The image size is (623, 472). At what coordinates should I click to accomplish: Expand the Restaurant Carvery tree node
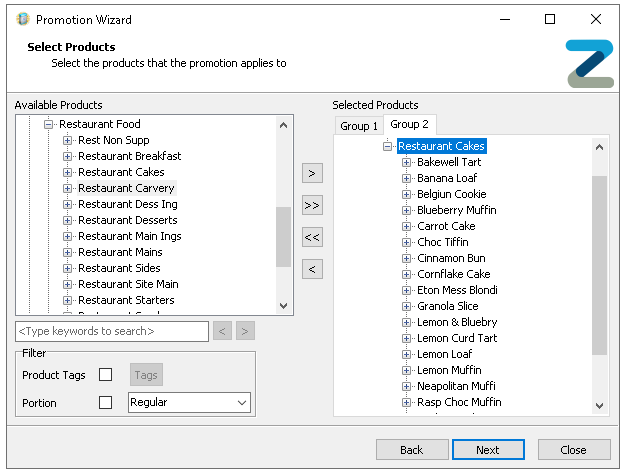(68, 188)
